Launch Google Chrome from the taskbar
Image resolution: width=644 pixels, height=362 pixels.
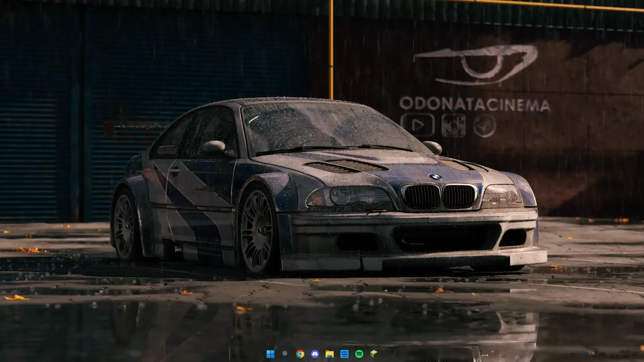pos(300,354)
